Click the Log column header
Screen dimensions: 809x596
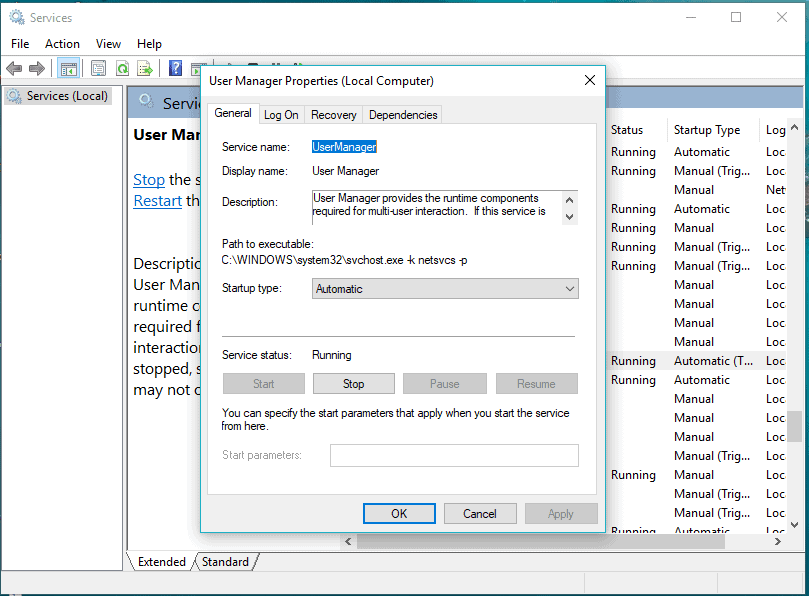tap(775, 130)
